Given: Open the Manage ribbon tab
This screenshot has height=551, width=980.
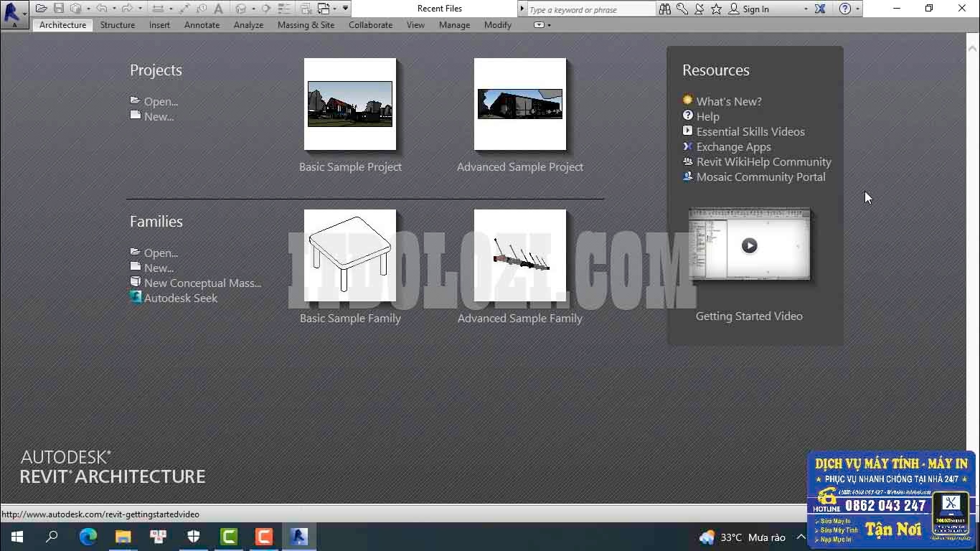Looking at the screenshot, I should point(454,24).
